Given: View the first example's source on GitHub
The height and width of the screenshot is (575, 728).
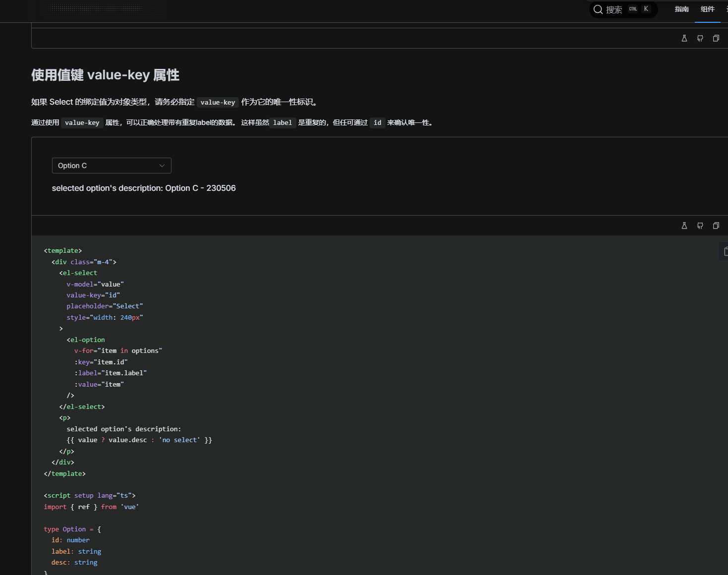Looking at the screenshot, I should [700, 38].
